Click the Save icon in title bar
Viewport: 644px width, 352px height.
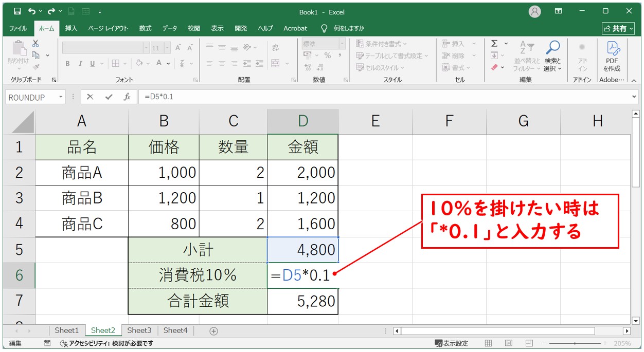pyautogui.click(x=17, y=11)
